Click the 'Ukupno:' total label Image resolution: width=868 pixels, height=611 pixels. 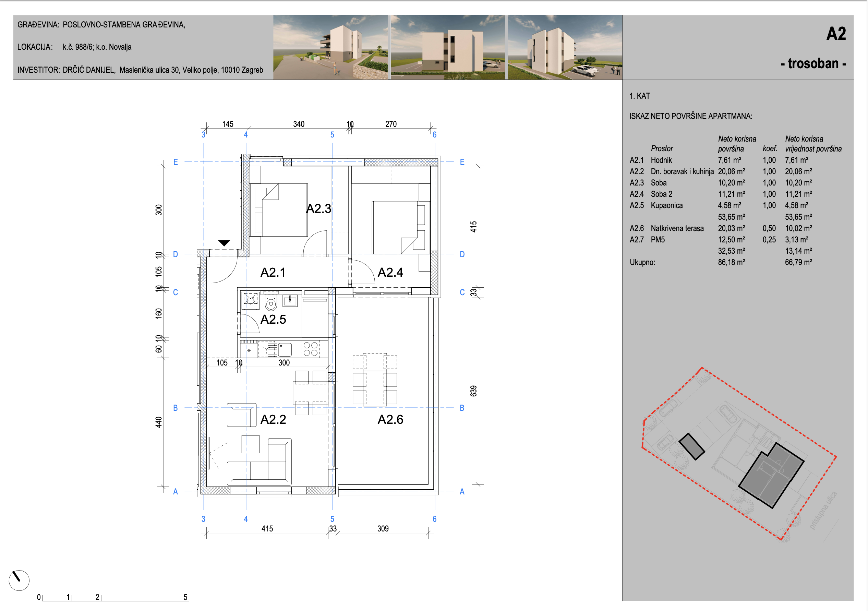[x=642, y=262]
